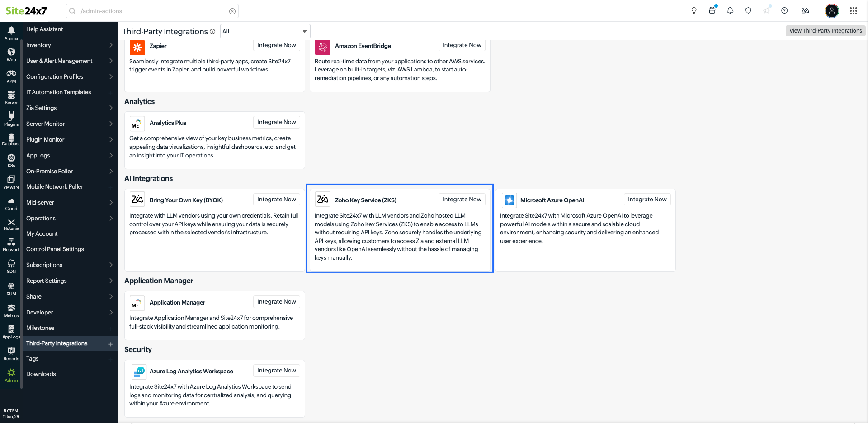Expand the Report Settings menu
868x424 pixels.
(x=69, y=281)
